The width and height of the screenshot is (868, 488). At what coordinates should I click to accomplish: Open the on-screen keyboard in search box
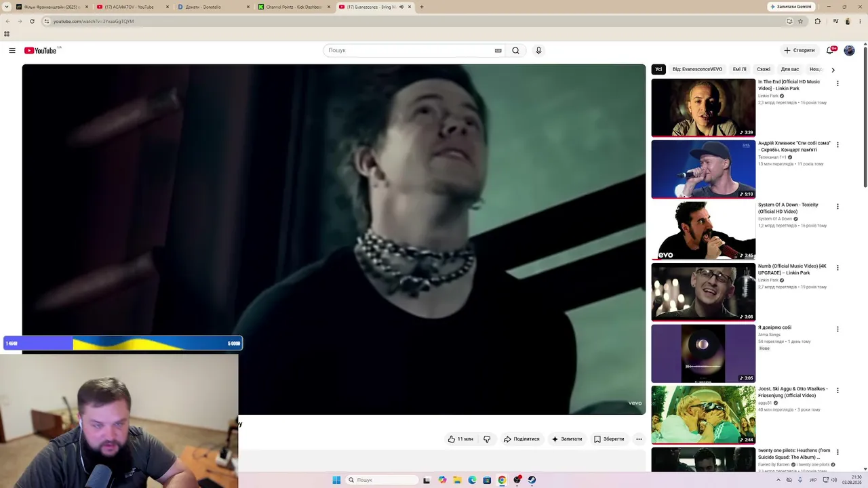pos(498,50)
